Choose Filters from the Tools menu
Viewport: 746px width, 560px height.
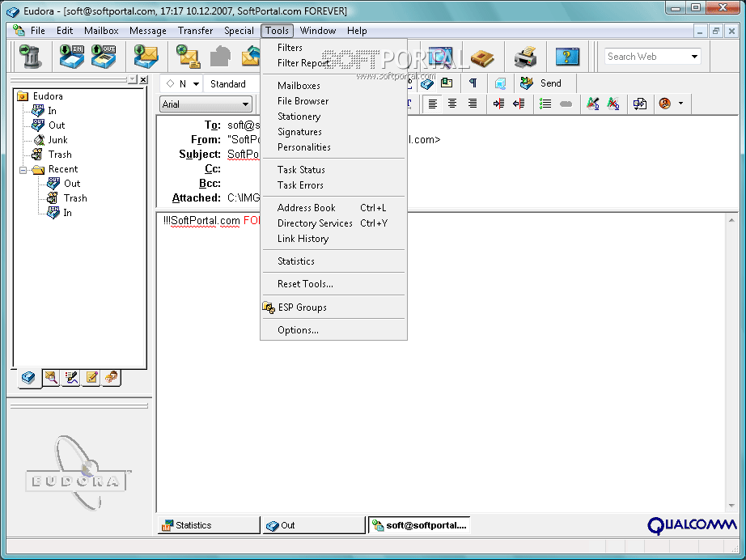point(333,48)
